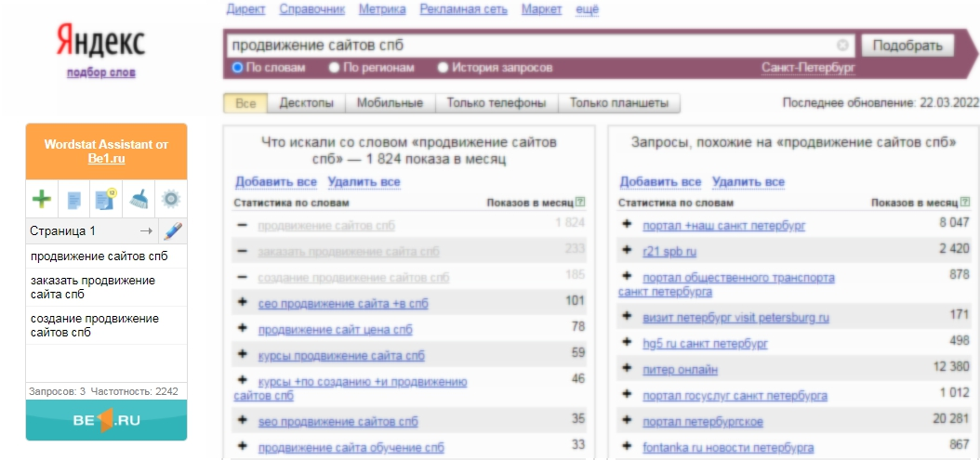The height and width of the screenshot is (460, 980).
Task: Click plus icon for визит петербург visit petersburg ru
Action: tap(627, 316)
